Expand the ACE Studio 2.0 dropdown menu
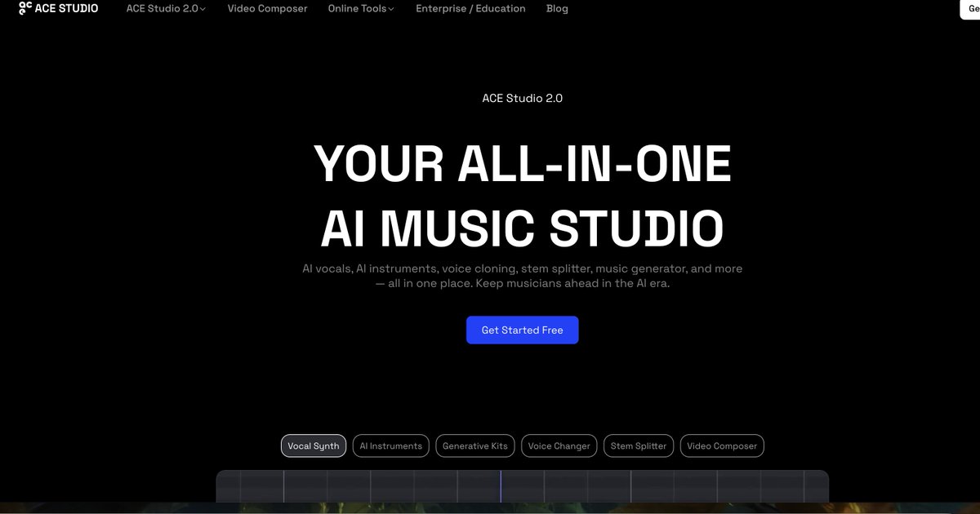The image size is (980, 514). (x=166, y=8)
